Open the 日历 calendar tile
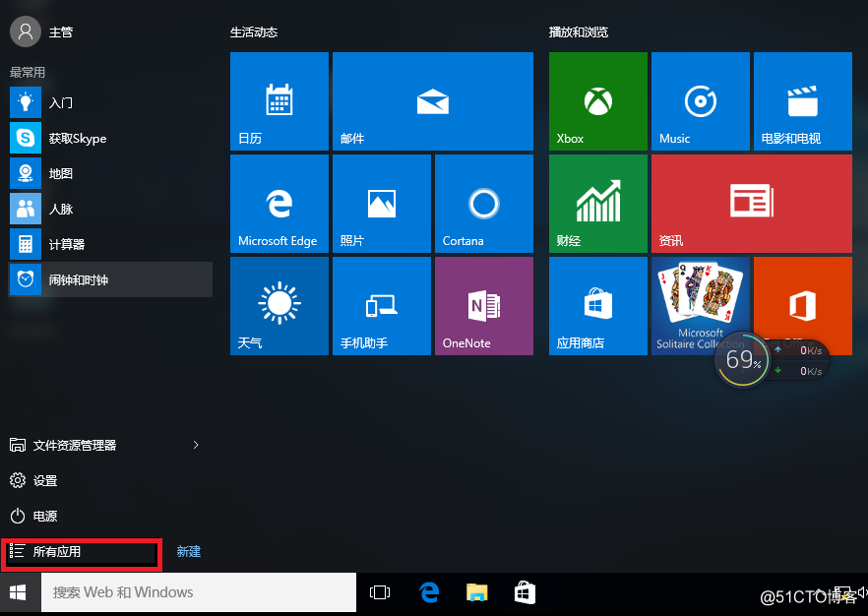This screenshot has width=868, height=616. click(279, 101)
